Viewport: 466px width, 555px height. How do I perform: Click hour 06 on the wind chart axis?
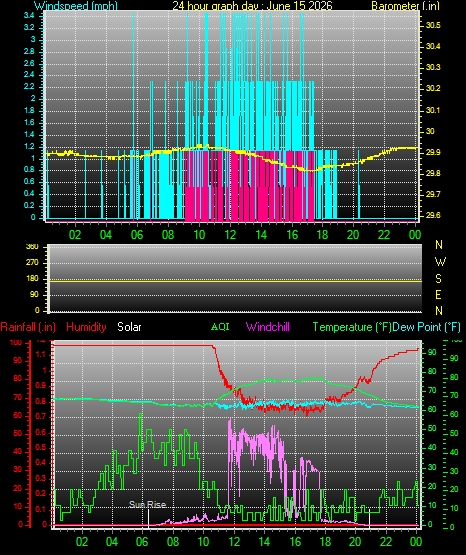[x=137, y=235]
